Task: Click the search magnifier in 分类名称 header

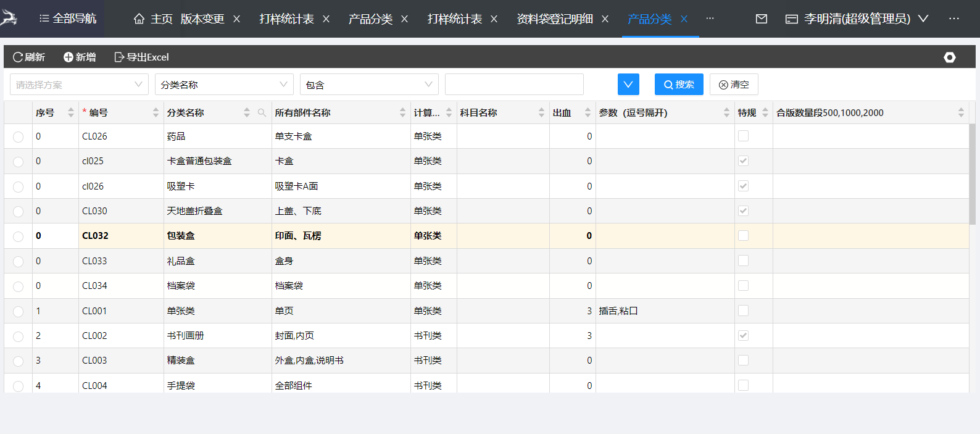Action: (262, 112)
